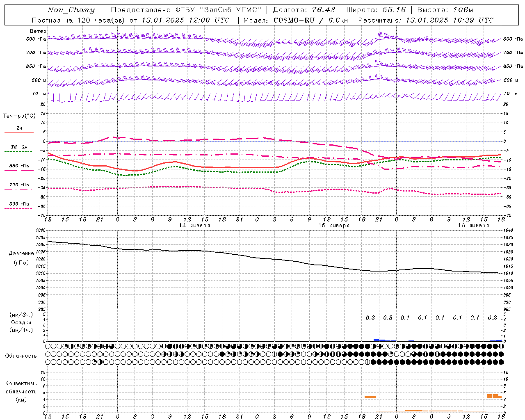Click the 15 января date label

(334, 226)
